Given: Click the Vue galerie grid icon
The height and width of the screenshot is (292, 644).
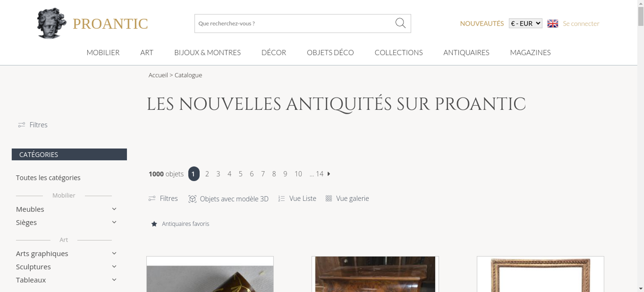Looking at the screenshot, I should click(x=328, y=198).
